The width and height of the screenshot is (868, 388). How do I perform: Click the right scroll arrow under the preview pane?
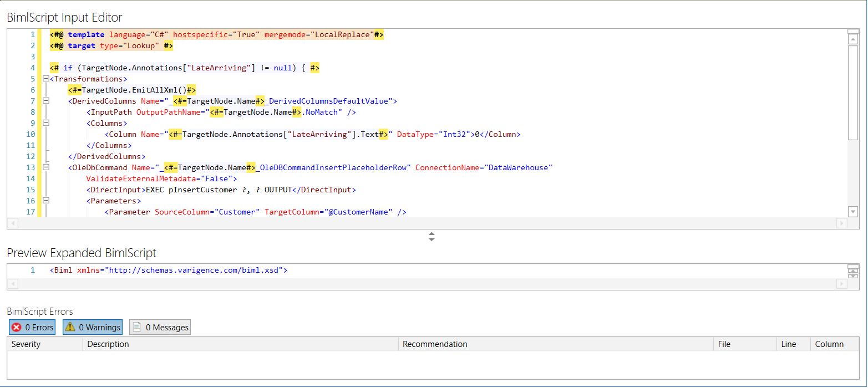842,284
